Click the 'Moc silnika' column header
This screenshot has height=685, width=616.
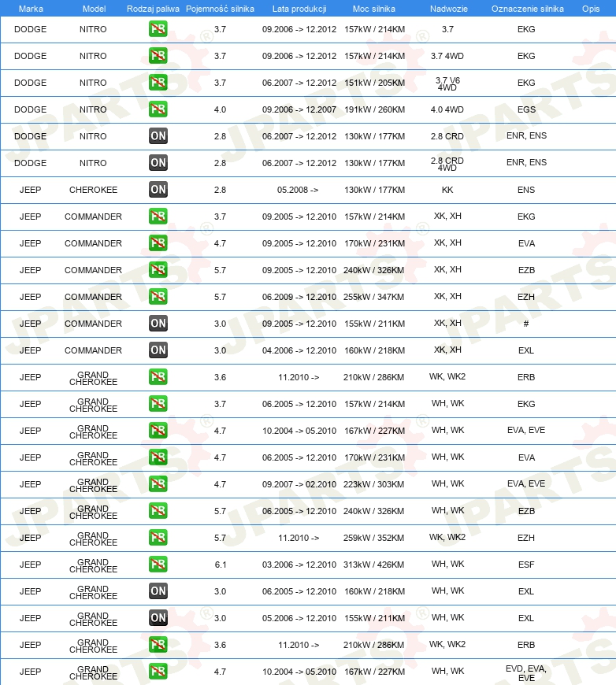374,9
